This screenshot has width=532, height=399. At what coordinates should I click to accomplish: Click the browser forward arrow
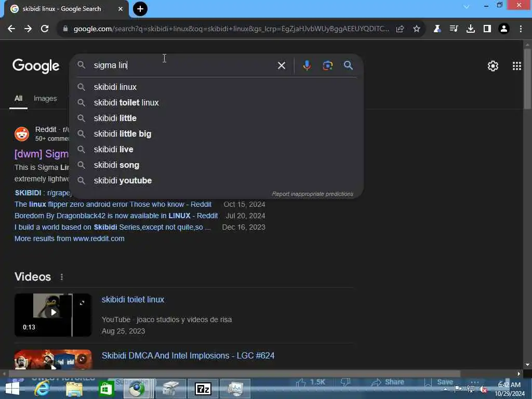pos(28,29)
